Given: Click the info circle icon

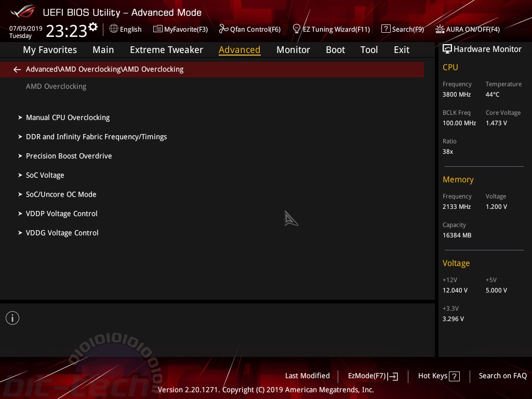Looking at the screenshot, I should click(12, 318).
